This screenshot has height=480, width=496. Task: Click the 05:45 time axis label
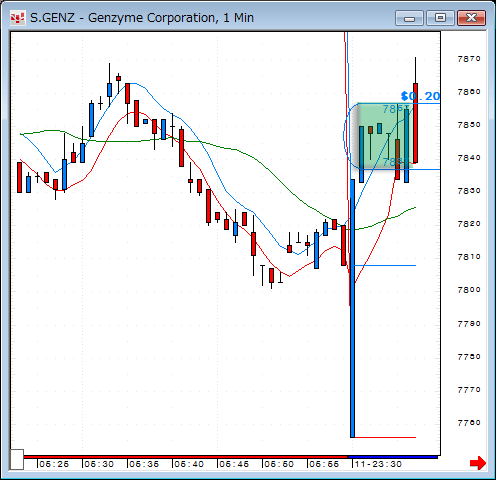(234, 464)
